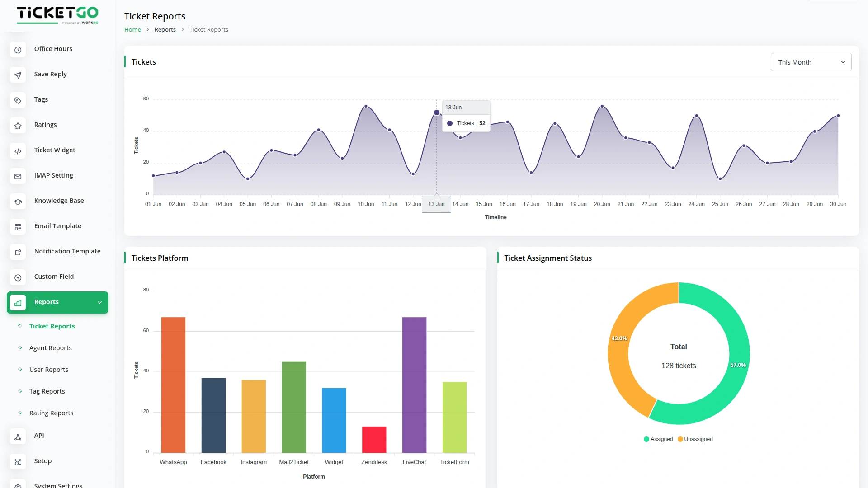Select the API icon in sidebar
The image size is (868, 488).
(x=18, y=436)
